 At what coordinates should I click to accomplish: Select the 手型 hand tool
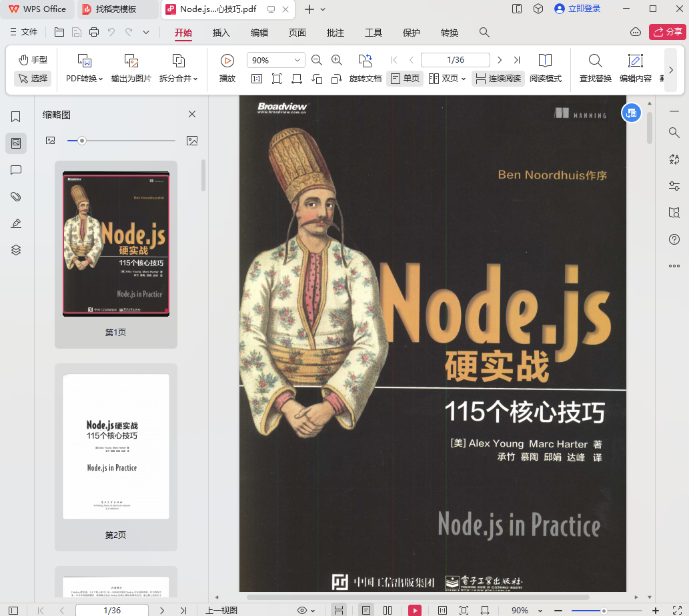point(33,60)
